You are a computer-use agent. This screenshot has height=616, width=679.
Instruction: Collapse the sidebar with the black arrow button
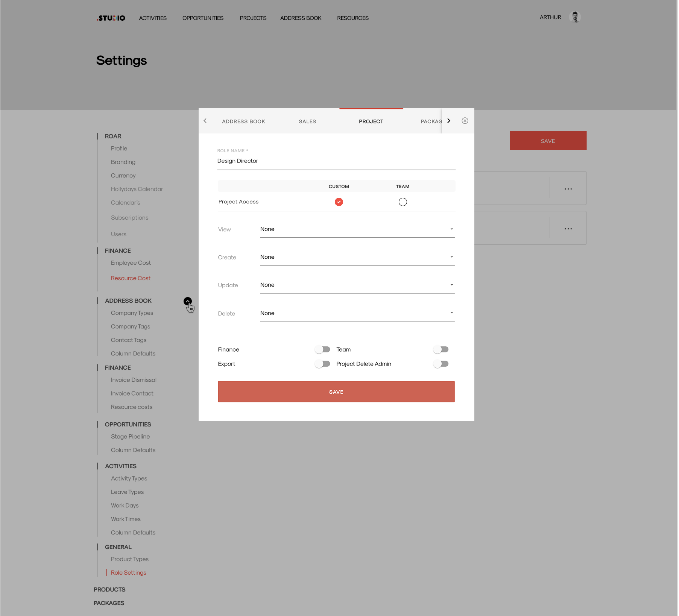point(188,301)
